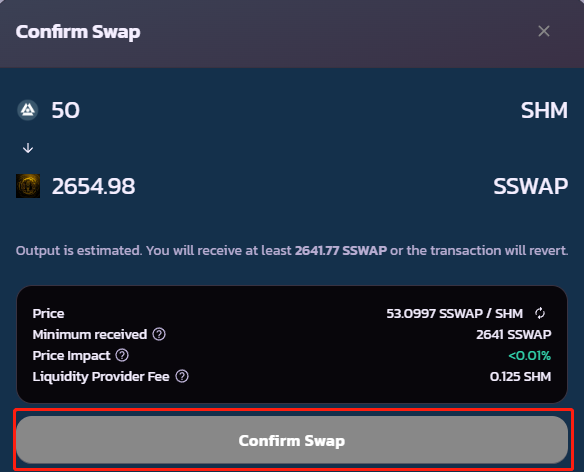This screenshot has height=472, width=584.
Task: Click the SHM token symbol label
Action: [544, 110]
